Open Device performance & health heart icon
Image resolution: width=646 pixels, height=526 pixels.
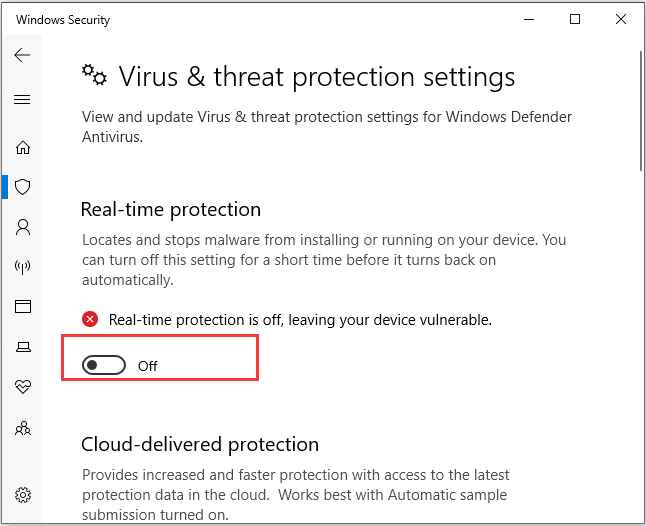click(23, 386)
